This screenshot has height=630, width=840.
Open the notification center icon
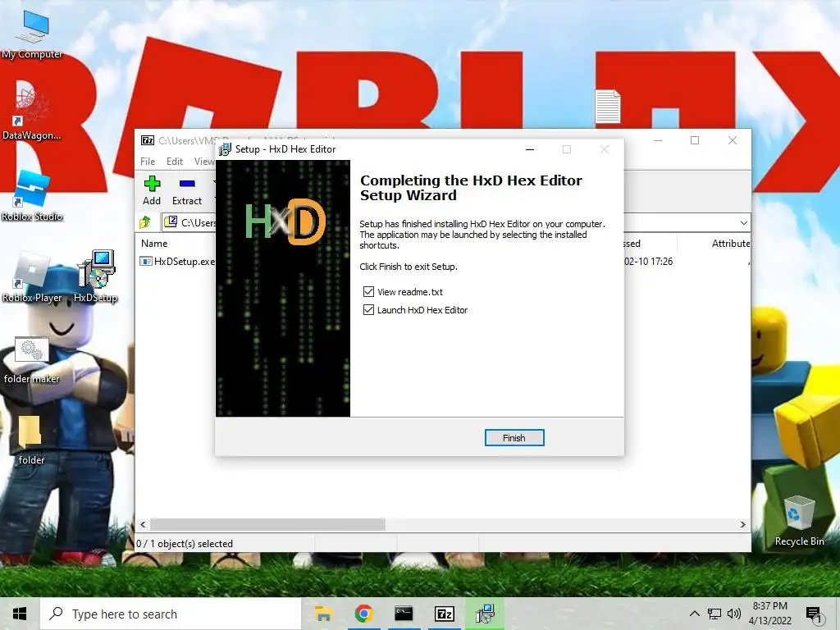tap(815, 614)
